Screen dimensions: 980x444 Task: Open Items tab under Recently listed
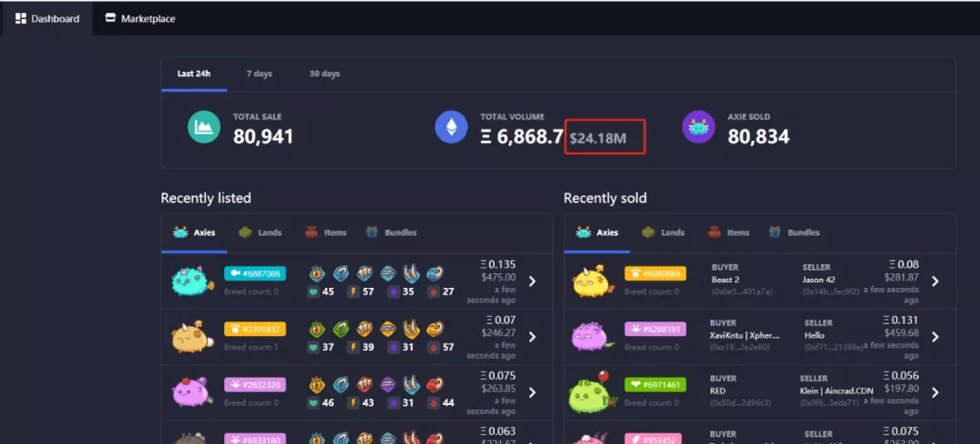pyautogui.click(x=326, y=232)
